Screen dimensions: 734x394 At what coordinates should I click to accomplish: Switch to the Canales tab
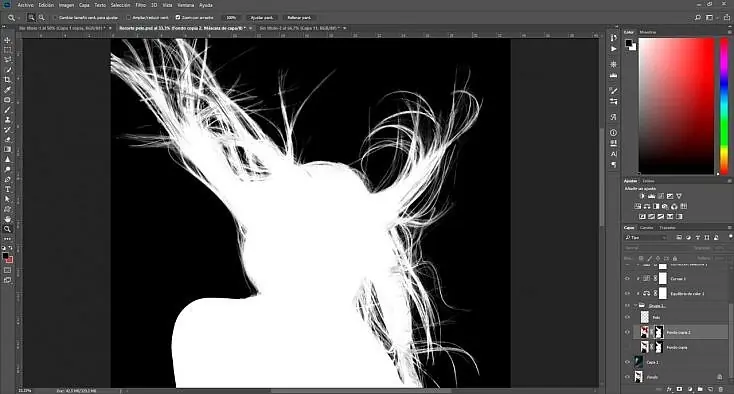(646, 228)
